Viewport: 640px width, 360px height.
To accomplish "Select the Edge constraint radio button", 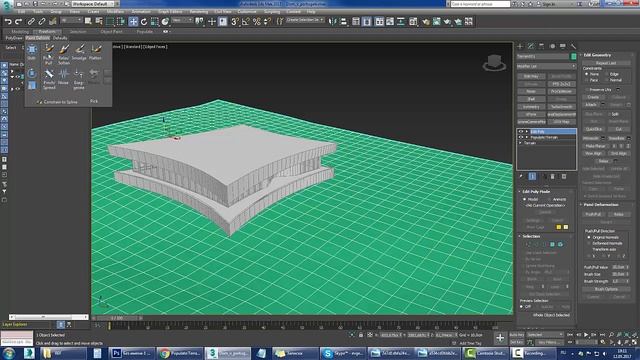I will pyautogui.click(x=606, y=74).
